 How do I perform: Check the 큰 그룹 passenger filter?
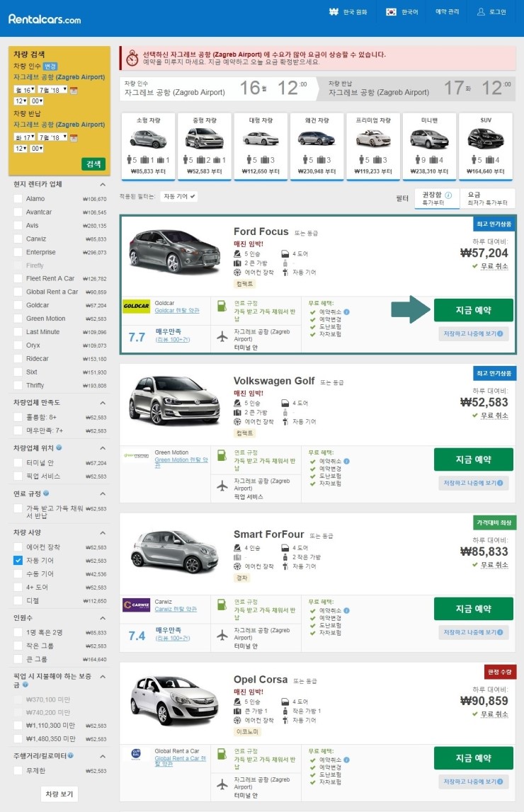pyautogui.click(x=18, y=659)
